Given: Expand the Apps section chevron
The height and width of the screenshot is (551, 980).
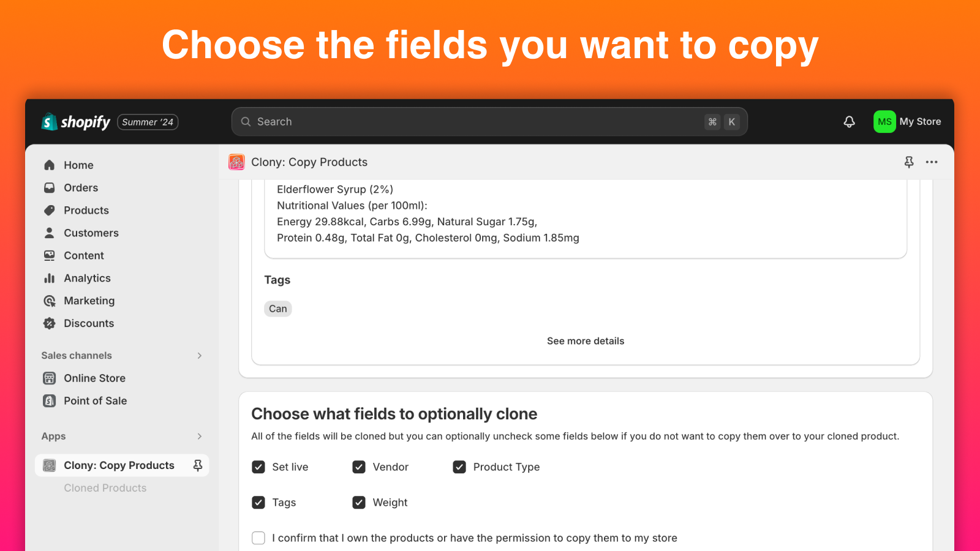Looking at the screenshot, I should 199,436.
